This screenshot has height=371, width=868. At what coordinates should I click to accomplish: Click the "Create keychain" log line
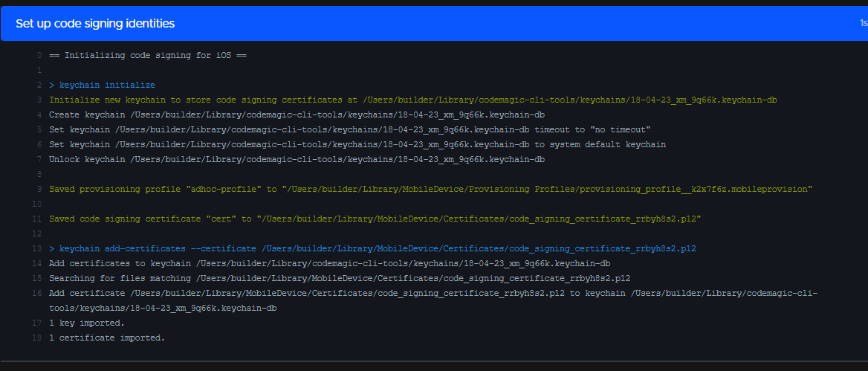click(297, 115)
